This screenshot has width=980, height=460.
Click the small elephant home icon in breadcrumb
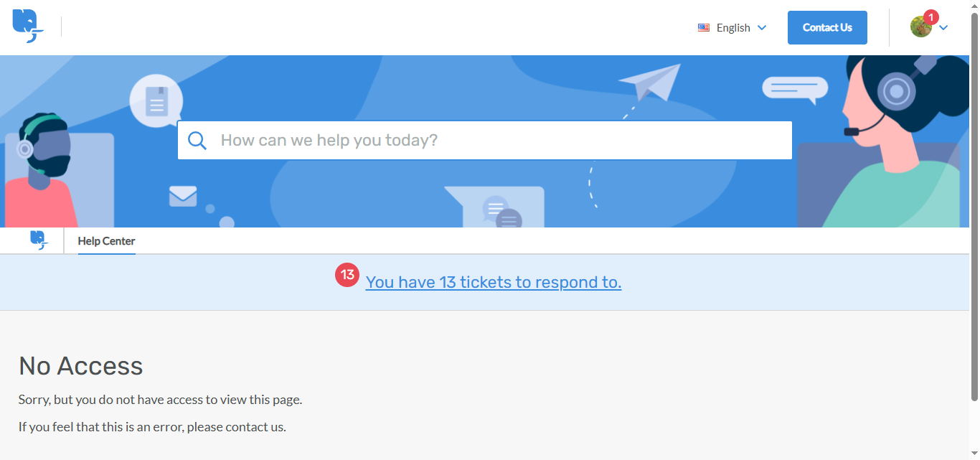[x=39, y=240]
